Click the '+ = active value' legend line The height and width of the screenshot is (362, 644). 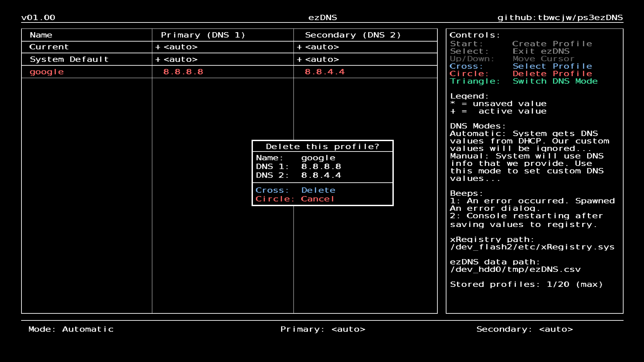click(x=498, y=111)
